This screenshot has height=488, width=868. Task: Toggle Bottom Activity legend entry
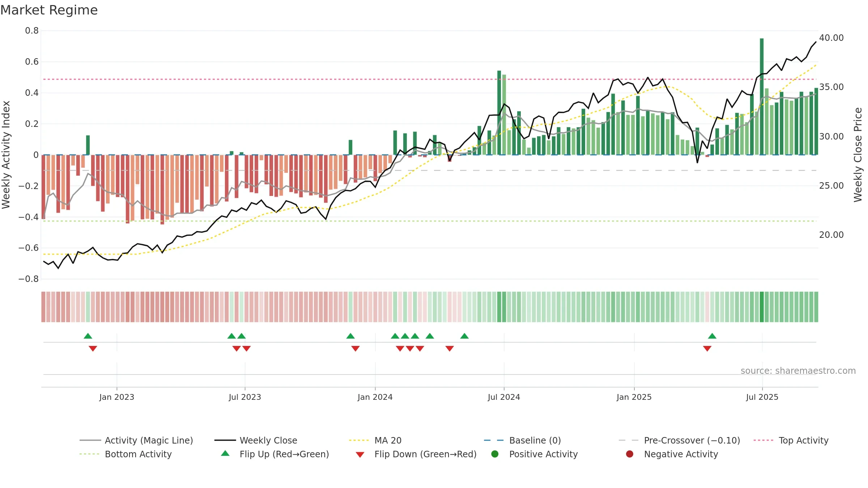coord(125,454)
